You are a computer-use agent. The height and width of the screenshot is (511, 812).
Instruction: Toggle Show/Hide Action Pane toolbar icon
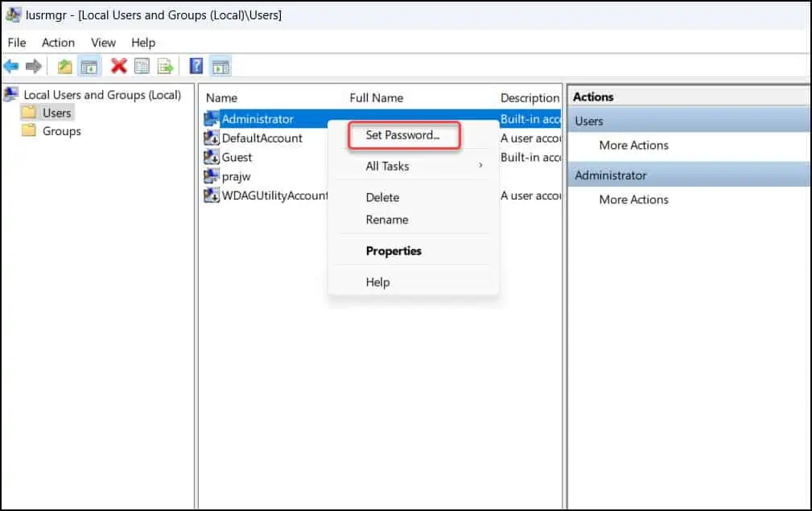[x=221, y=66]
